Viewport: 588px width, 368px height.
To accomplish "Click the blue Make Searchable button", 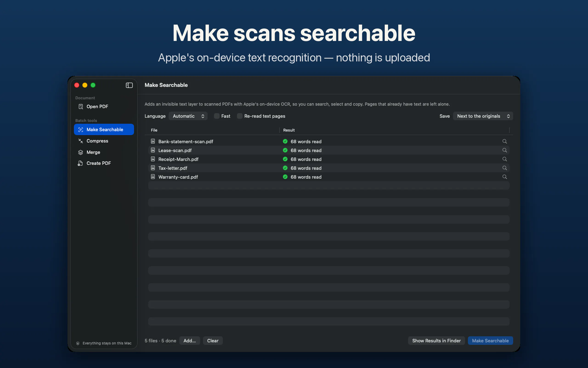I will click(x=490, y=341).
